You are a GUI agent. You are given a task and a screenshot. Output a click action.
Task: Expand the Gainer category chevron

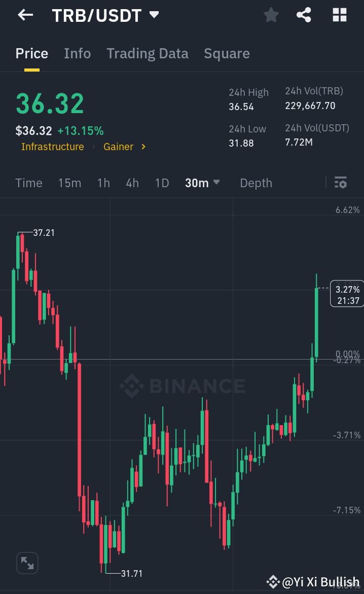(142, 147)
